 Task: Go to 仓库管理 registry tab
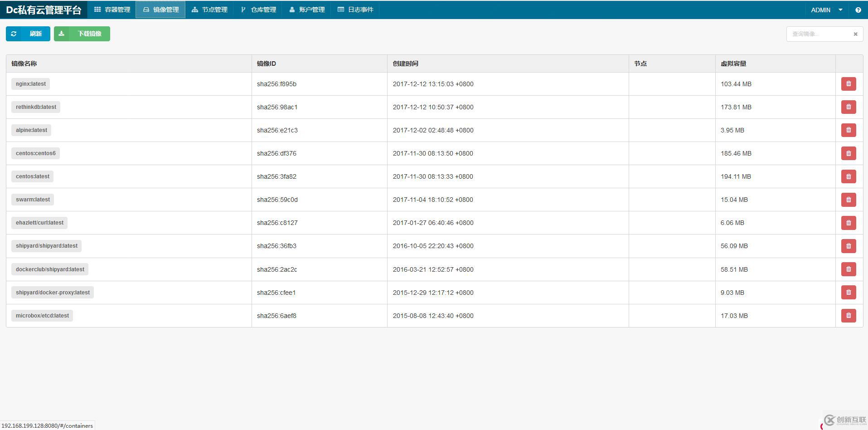pos(258,10)
